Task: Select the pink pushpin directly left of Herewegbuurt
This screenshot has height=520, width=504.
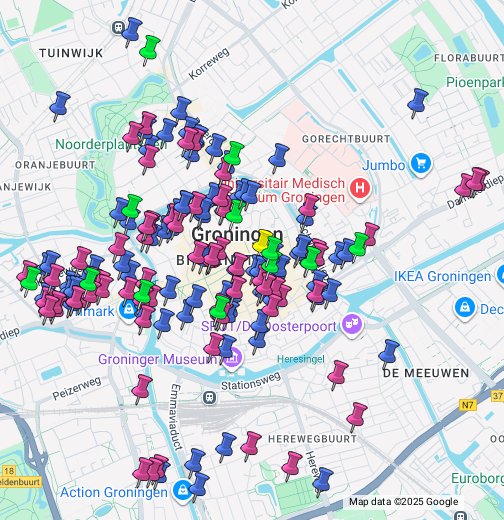Action: [x=251, y=446]
